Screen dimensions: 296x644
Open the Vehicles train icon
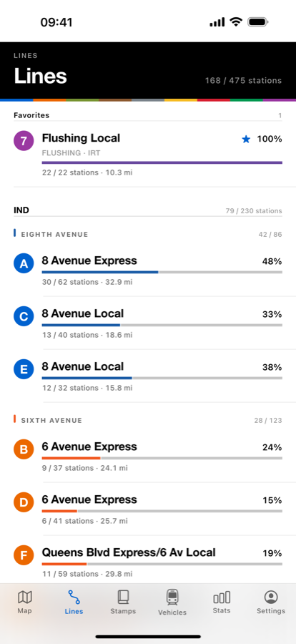172,597
